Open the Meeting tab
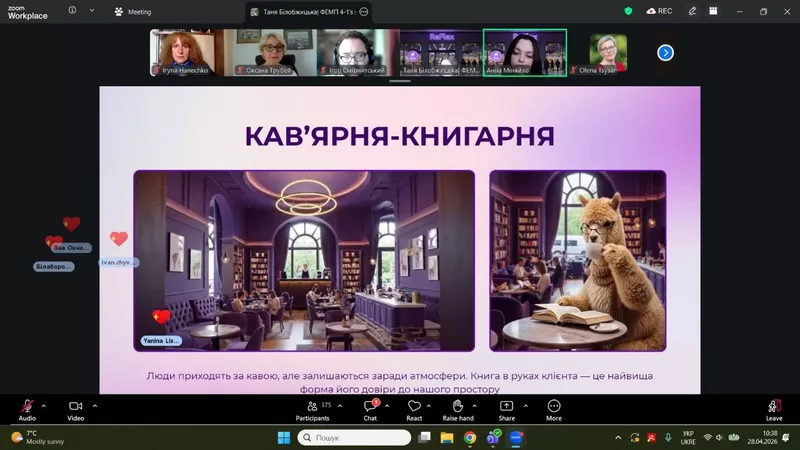Screen dimensions: 800x450 click(133, 12)
